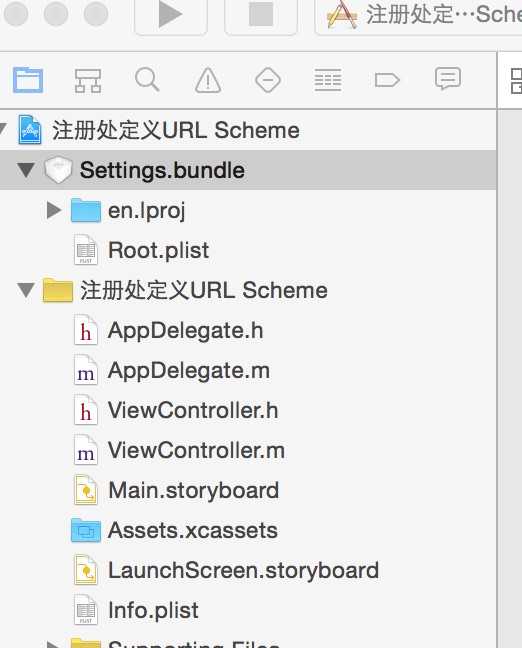
Task: Show the Issue navigator warning icon
Action: click(208, 80)
